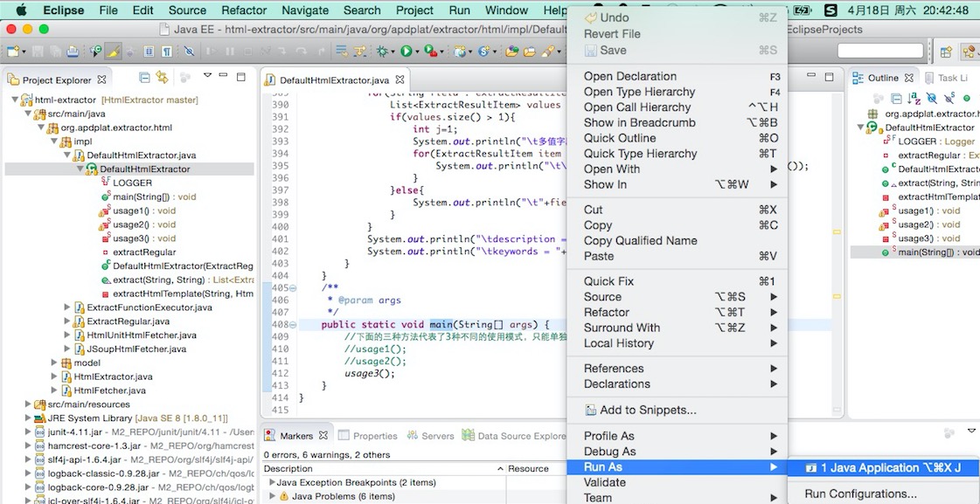Close the Outline view tab
This screenshot has height=504, width=980.
(x=909, y=78)
